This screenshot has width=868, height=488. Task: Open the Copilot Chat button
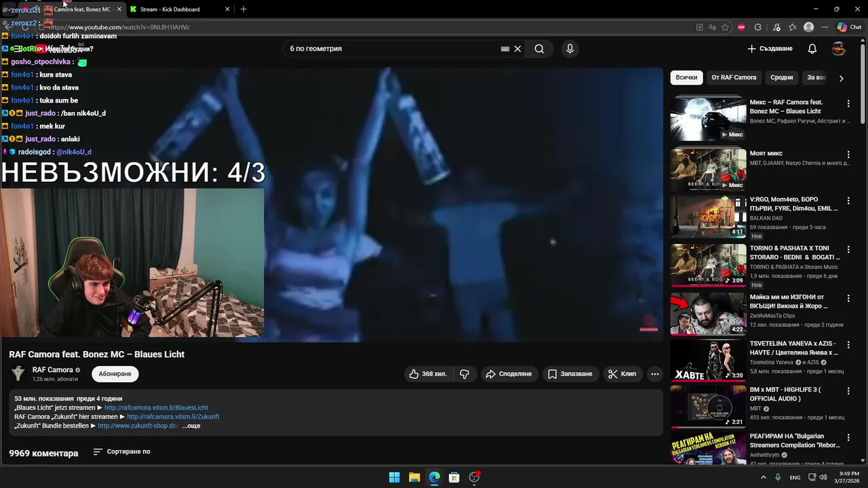tap(849, 27)
